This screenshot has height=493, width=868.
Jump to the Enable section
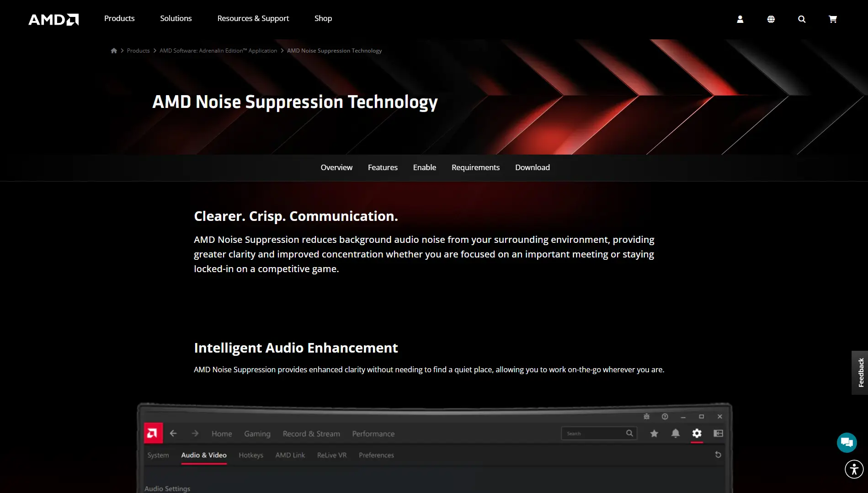(x=425, y=167)
